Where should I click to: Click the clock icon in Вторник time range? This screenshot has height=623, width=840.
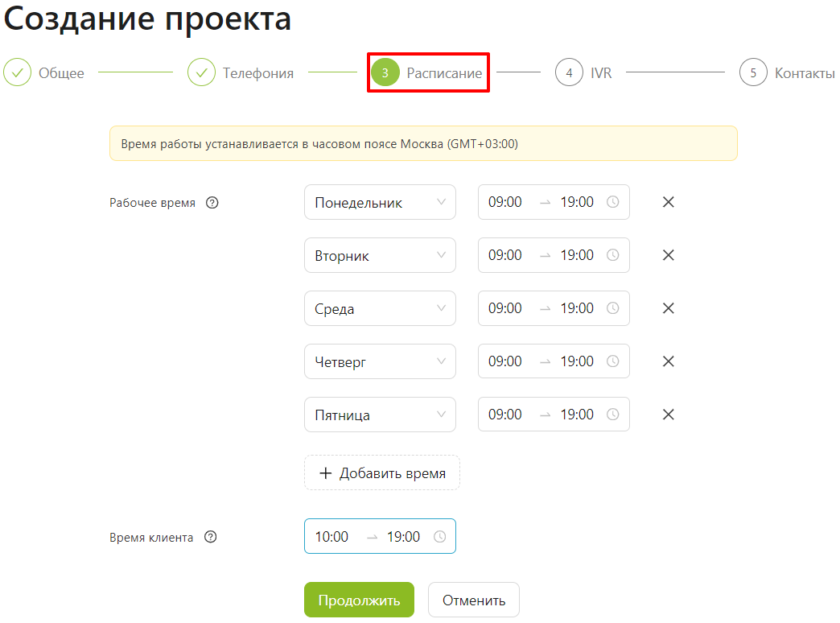tap(613, 255)
